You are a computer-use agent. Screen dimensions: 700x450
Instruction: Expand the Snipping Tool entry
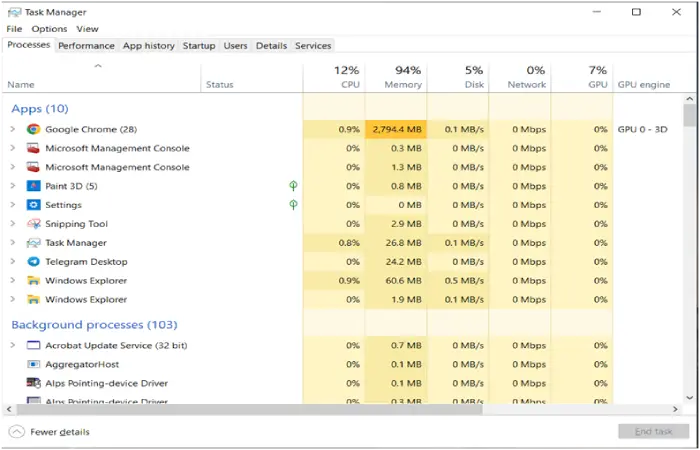[x=13, y=224]
